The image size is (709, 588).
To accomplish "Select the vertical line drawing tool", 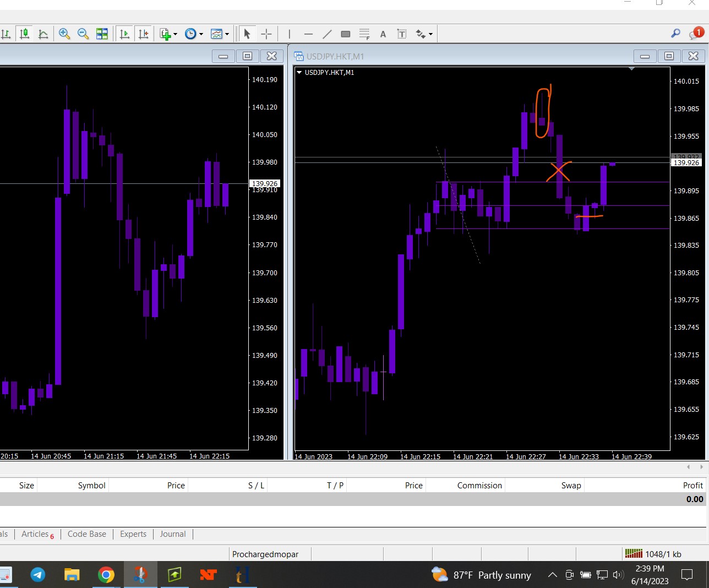I will click(289, 34).
